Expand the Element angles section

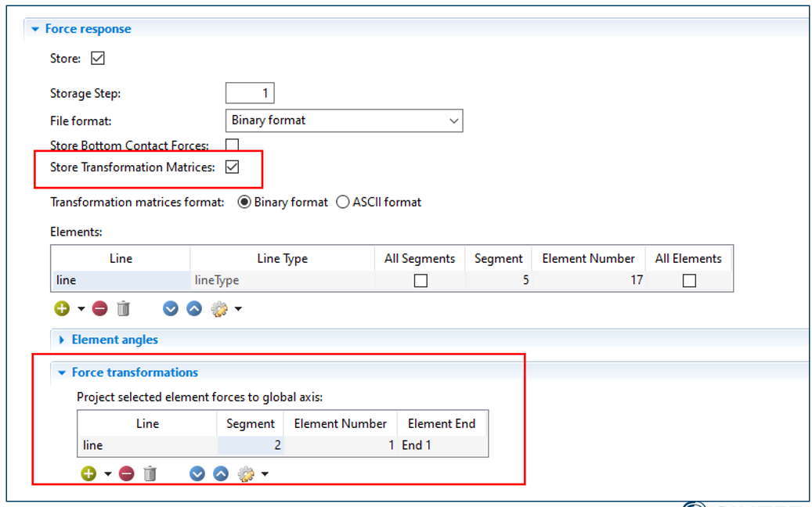pos(63,340)
